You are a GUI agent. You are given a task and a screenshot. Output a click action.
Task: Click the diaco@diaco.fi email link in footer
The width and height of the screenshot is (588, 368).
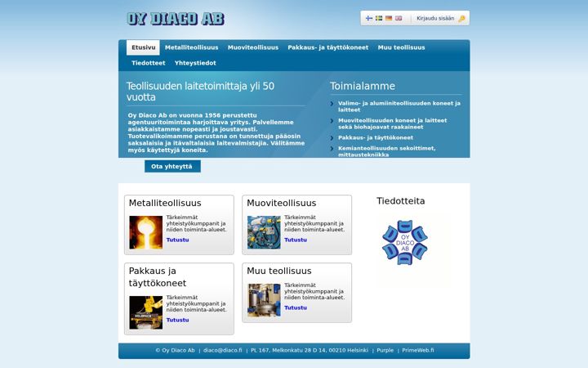[223, 350]
